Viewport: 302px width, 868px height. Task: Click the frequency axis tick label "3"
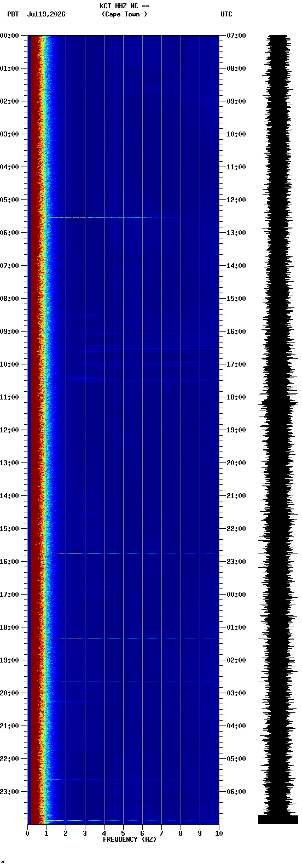point(85,833)
